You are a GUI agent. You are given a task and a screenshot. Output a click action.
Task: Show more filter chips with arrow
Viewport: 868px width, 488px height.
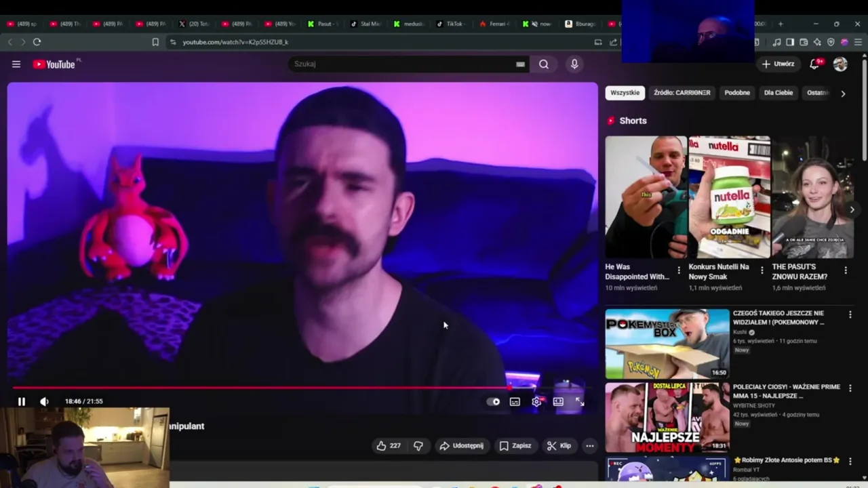coord(843,94)
